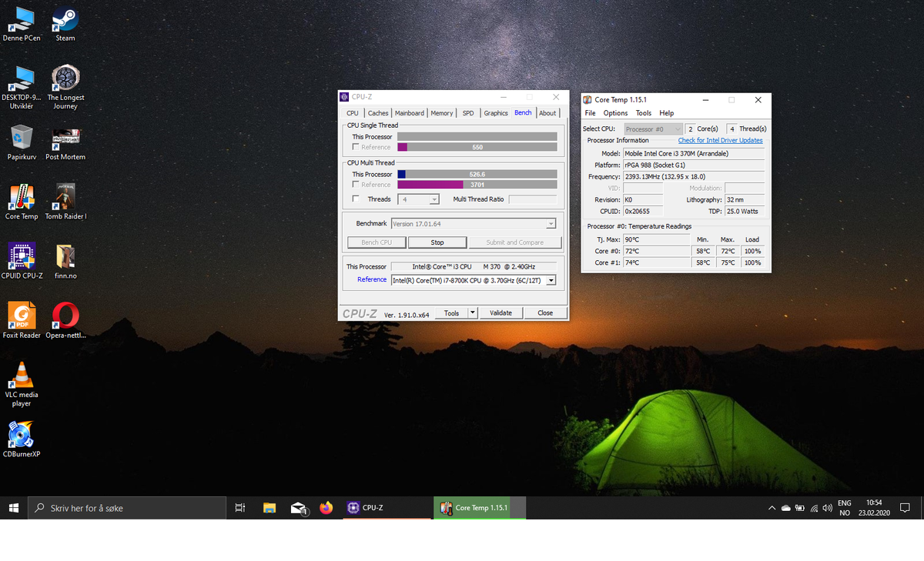
Task: Launch Firefox from the taskbar
Action: pyautogui.click(x=326, y=508)
